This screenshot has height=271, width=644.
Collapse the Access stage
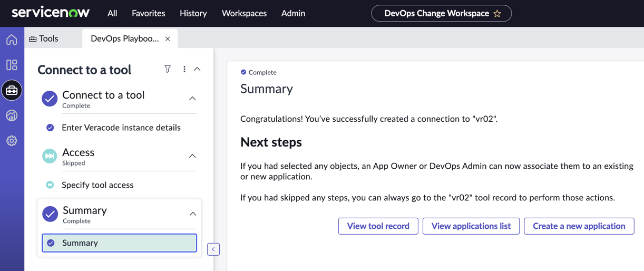(192, 156)
